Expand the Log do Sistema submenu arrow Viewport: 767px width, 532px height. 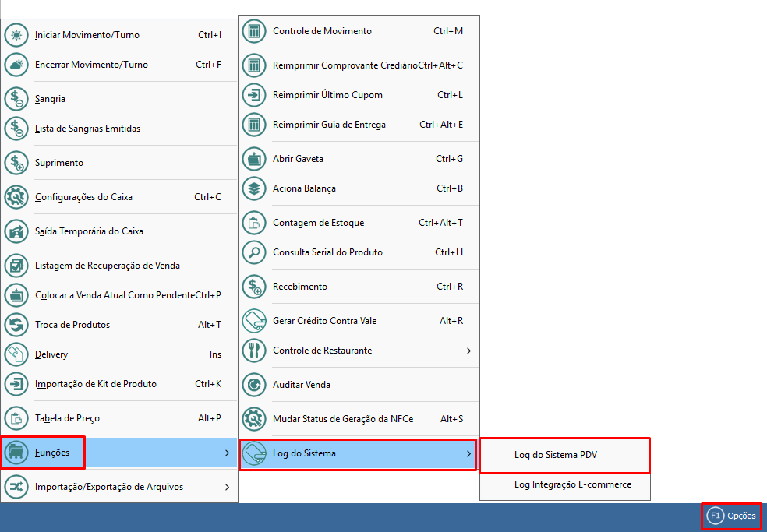click(x=468, y=453)
